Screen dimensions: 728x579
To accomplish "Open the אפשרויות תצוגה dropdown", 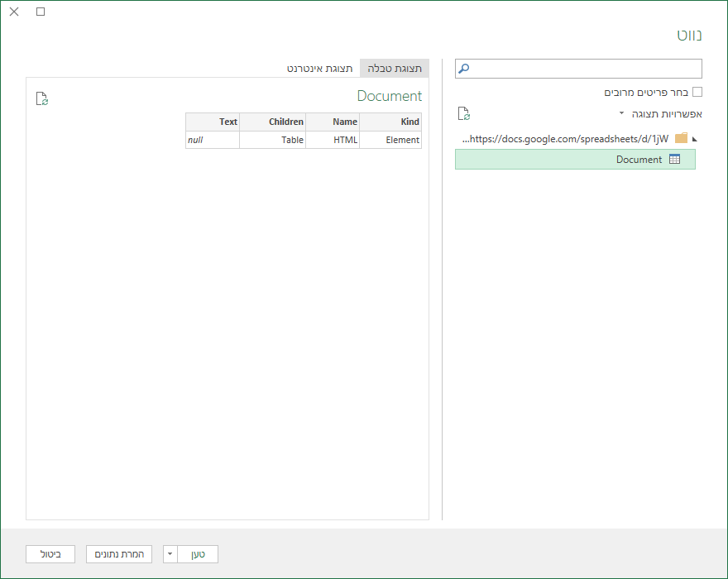I will point(661,114).
